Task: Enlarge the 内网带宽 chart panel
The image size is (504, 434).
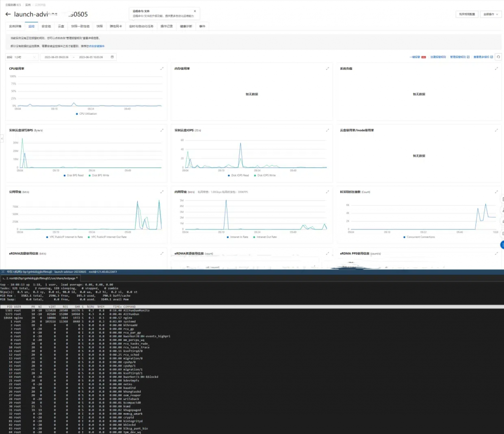Action: point(327,192)
